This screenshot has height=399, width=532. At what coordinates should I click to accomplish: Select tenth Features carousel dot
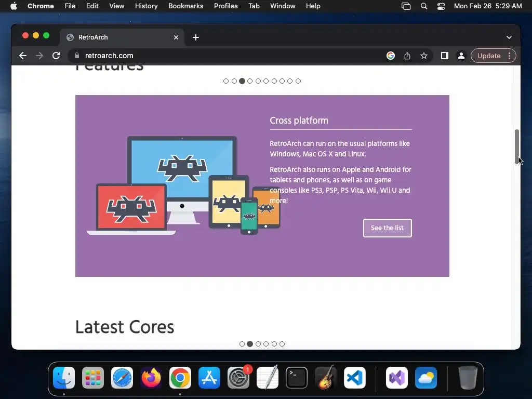pyautogui.click(x=298, y=81)
